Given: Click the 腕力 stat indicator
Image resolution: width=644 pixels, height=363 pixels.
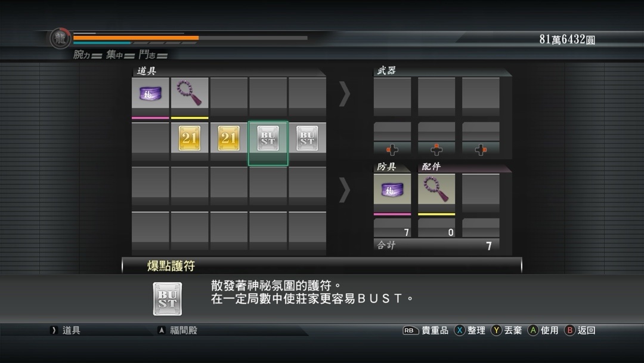Looking at the screenshot, I should pos(88,55).
